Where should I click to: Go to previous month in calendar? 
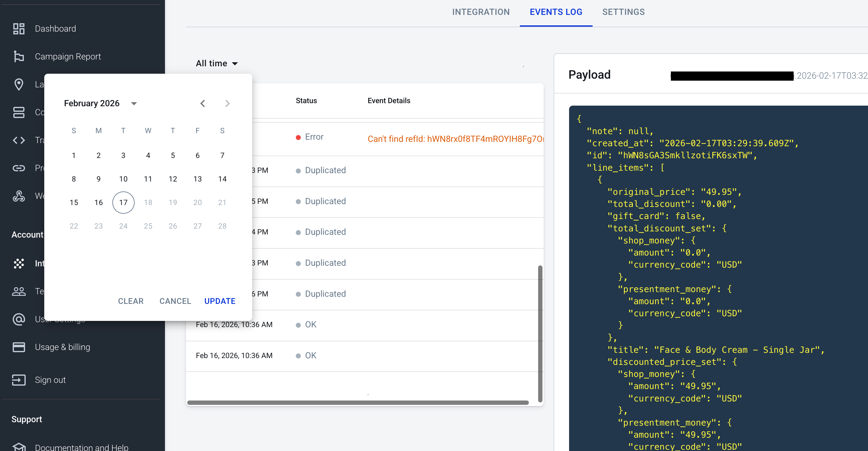[x=202, y=103]
